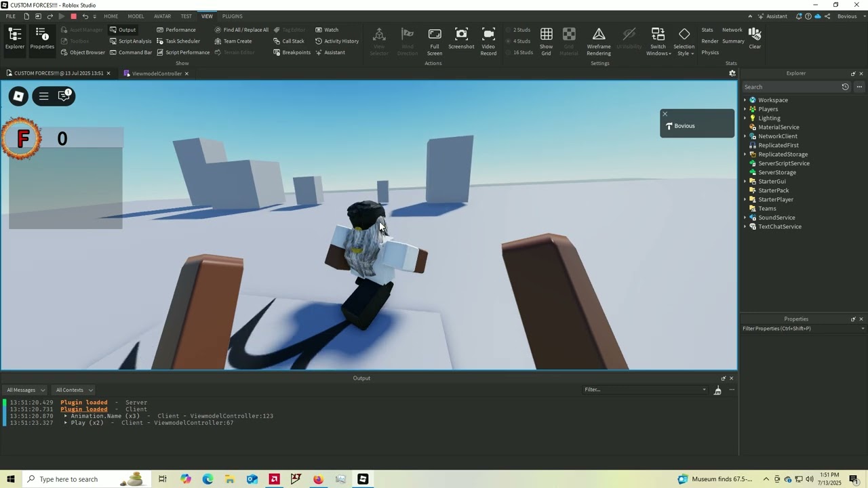Image resolution: width=868 pixels, height=488 pixels.
Task: Click the Explorer search field
Action: (x=790, y=87)
